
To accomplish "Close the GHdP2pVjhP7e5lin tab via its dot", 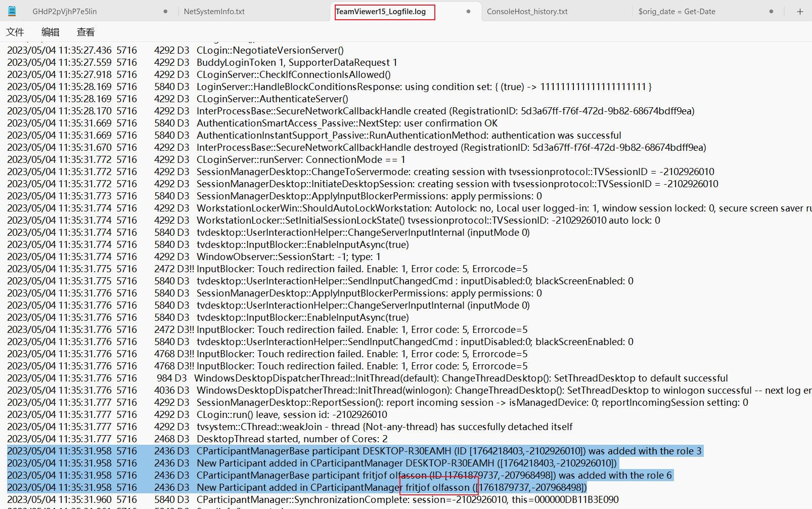I will click(165, 12).
